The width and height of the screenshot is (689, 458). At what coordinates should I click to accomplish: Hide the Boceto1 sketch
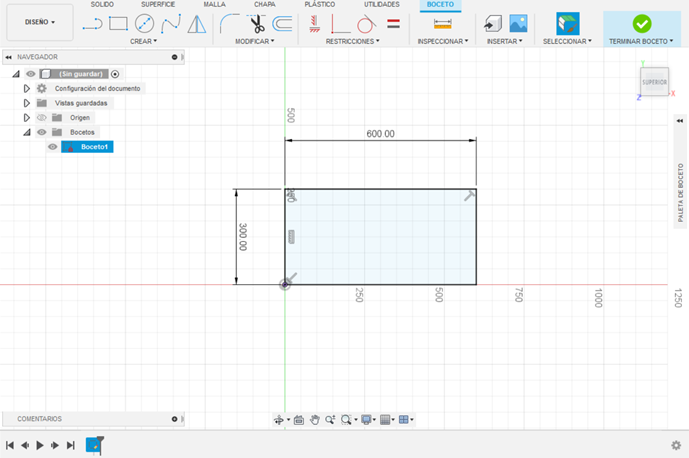pyautogui.click(x=52, y=147)
